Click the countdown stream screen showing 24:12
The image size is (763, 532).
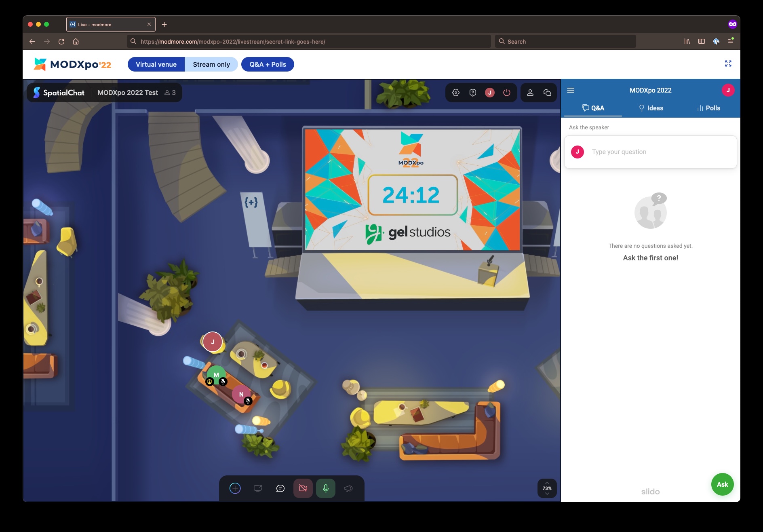[412, 189]
